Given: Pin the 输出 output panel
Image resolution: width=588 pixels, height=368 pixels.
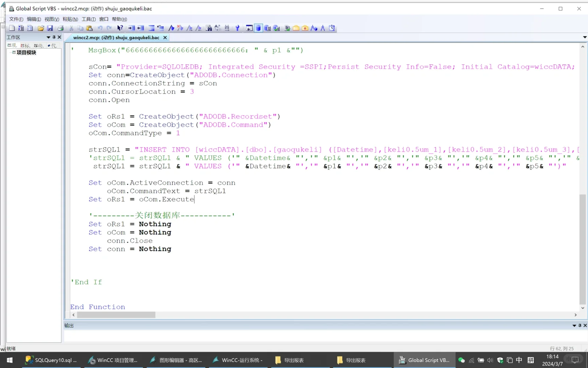Looking at the screenshot, I should pyautogui.click(x=580, y=325).
